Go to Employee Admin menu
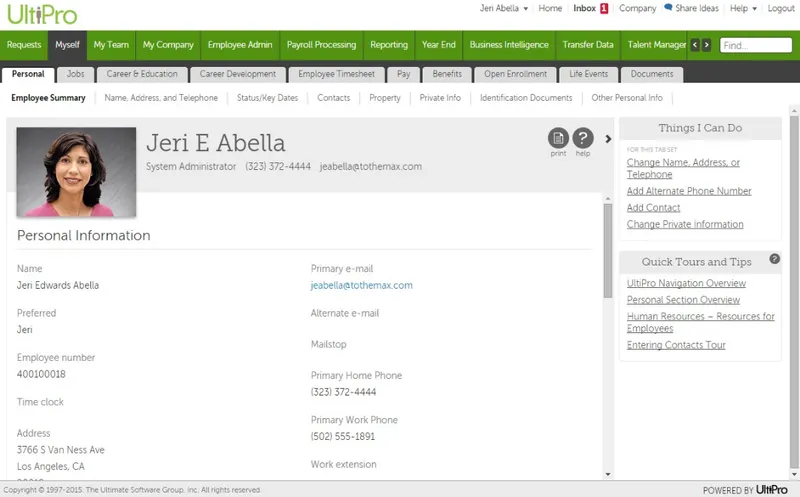 (x=240, y=45)
